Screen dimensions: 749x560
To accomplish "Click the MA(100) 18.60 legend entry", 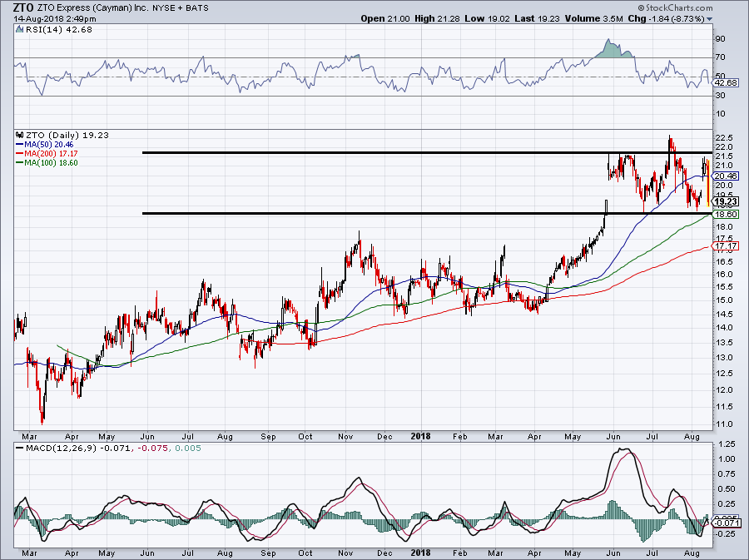I will [47, 162].
